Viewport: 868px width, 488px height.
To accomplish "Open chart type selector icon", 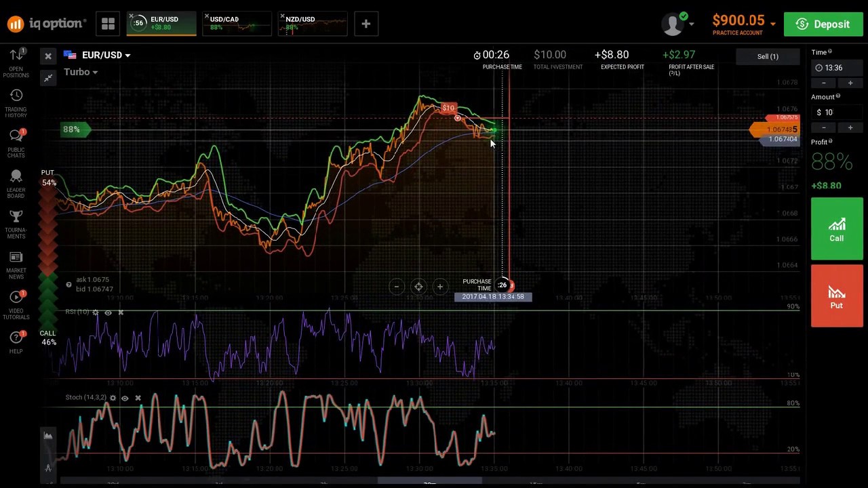I will click(48, 436).
